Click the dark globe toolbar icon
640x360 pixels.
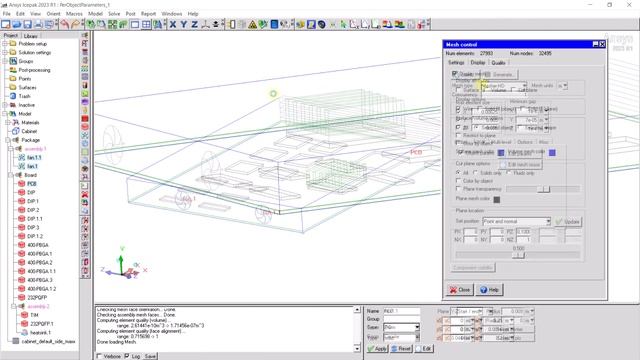tap(322, 24)
